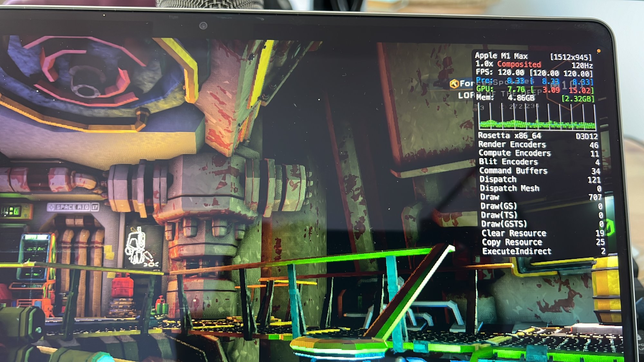Click the robot sketch wall screen
644x362 pixels.
coord(142,246)
